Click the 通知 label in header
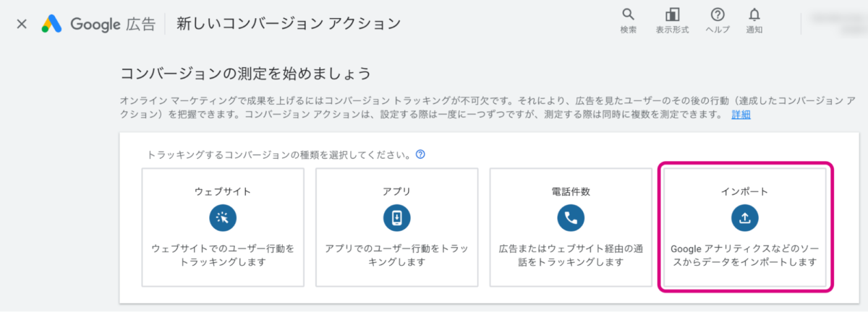The height and width of the screenshot is (312, 868). (754, 30)
